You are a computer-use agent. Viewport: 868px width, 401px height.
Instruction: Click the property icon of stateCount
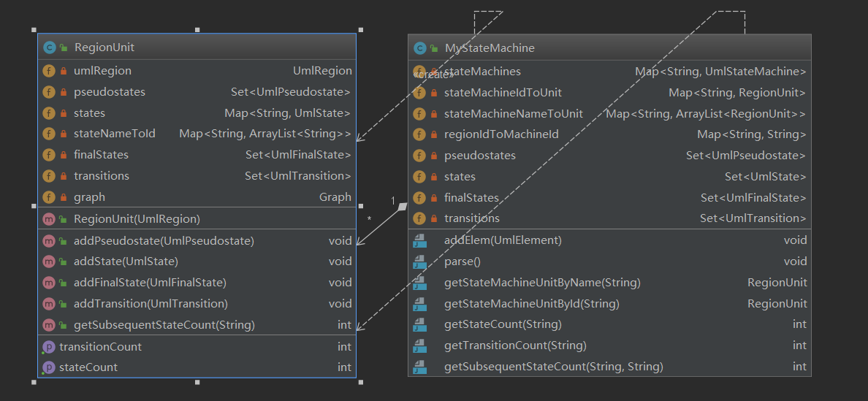coord(49,368)
